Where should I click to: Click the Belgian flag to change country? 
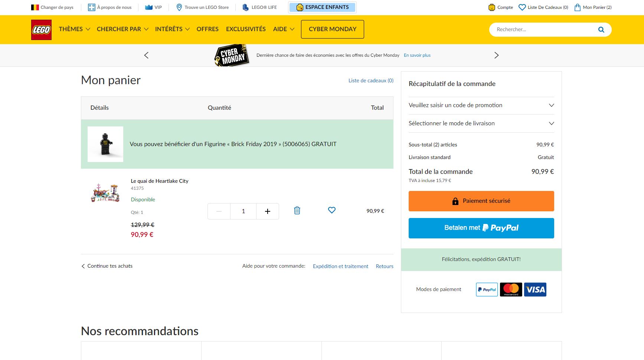pos(35,7)
